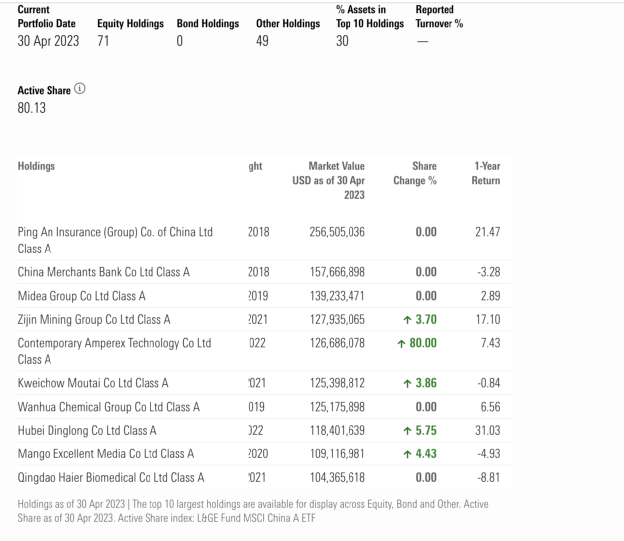Open Wanhua Chemical Group Co Ltd Class A
Screen dimensions: 624x541
[109, 407]
